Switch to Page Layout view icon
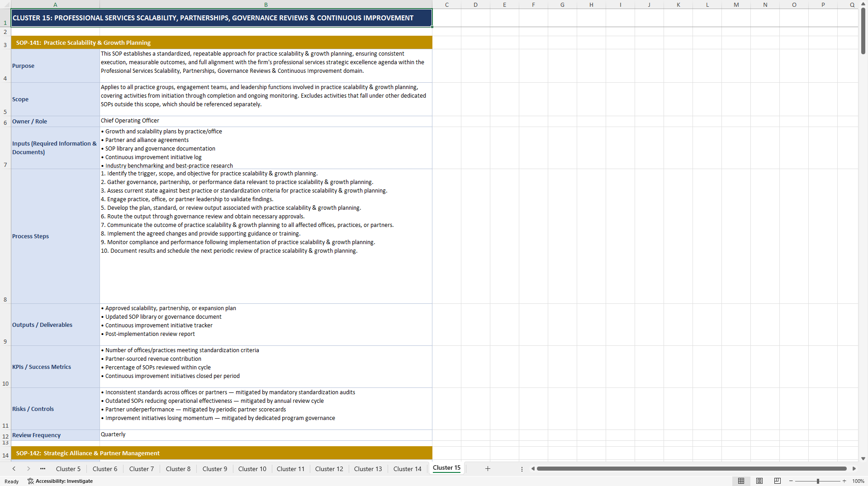This screenshot has width=868, height=486. [759, 481]
